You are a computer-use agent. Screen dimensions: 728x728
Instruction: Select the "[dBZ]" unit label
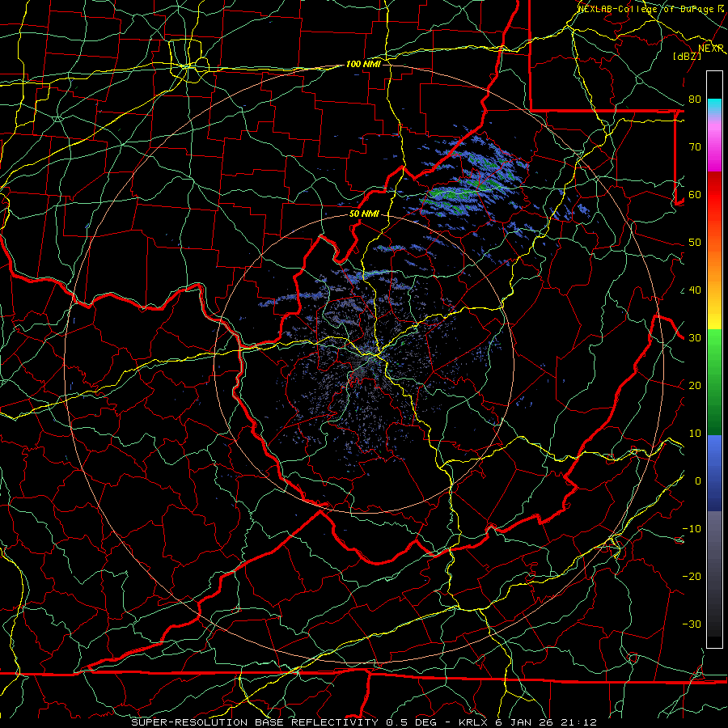pos(687,56)
